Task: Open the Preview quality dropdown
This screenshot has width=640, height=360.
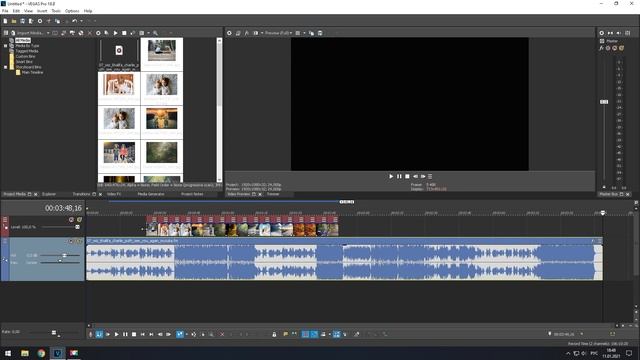Action: pyautogui.click(x=279, y=33)
